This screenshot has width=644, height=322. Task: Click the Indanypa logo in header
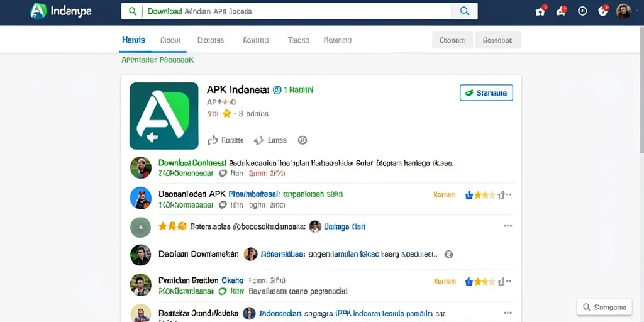tap(61, 11)
